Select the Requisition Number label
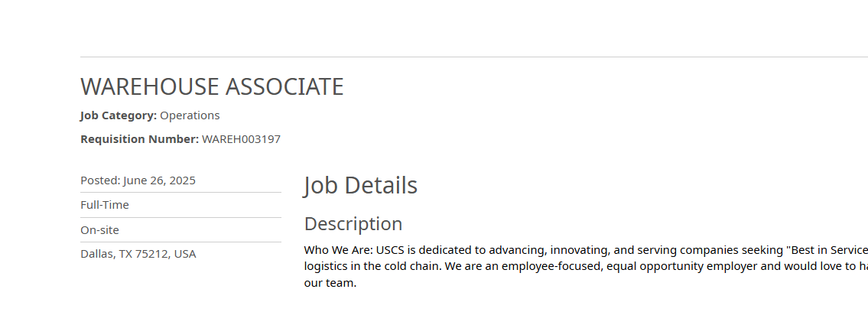 pyautogui.click(x=139, y=139)
